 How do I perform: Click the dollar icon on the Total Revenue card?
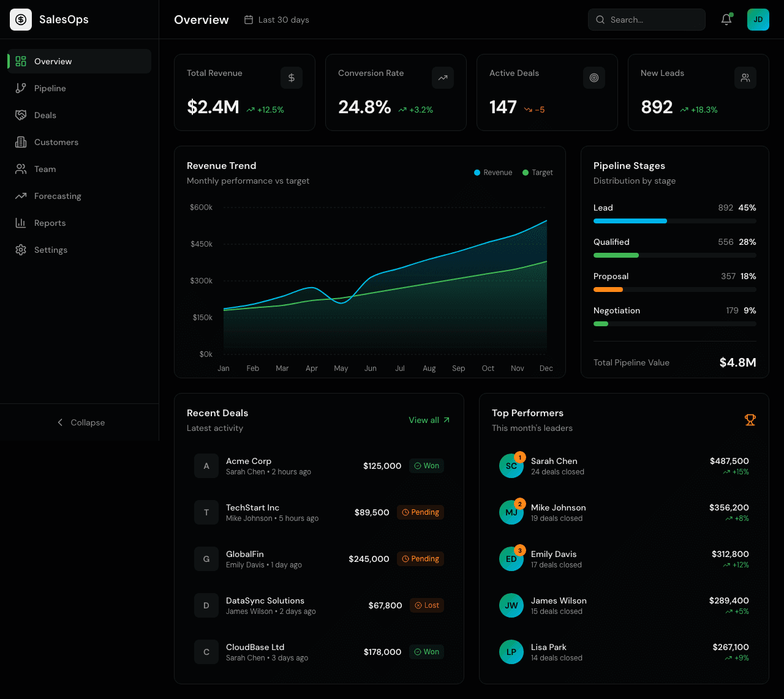[x=292, y=78]
